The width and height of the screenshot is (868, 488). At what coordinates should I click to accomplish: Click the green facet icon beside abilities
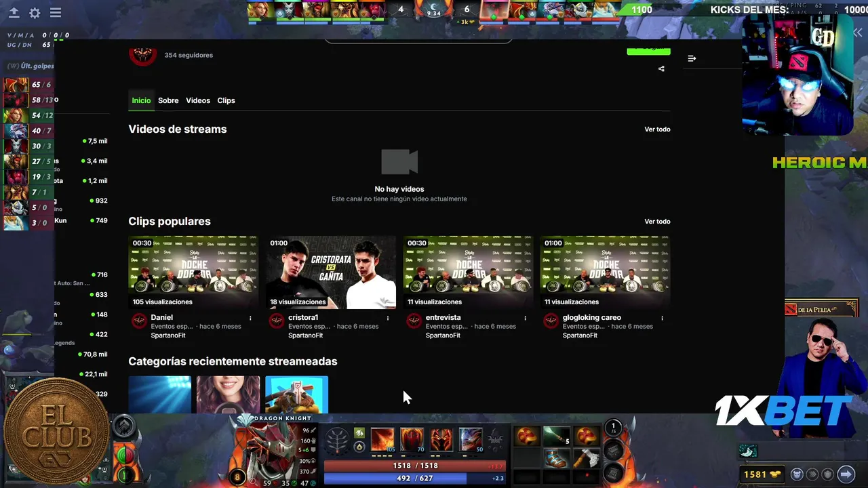[359, 433]
